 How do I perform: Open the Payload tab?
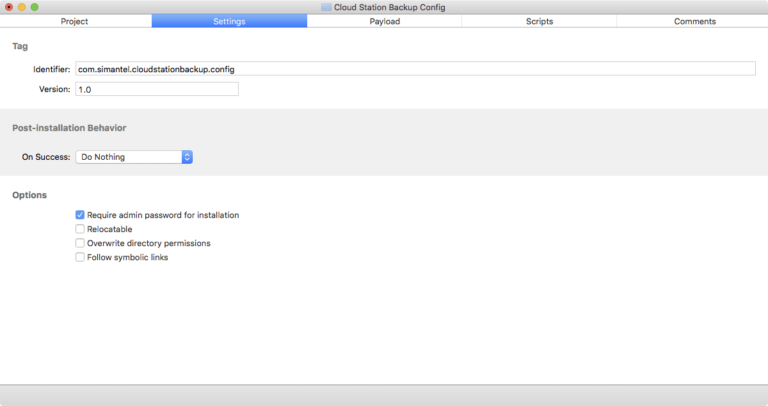(384, 21)
